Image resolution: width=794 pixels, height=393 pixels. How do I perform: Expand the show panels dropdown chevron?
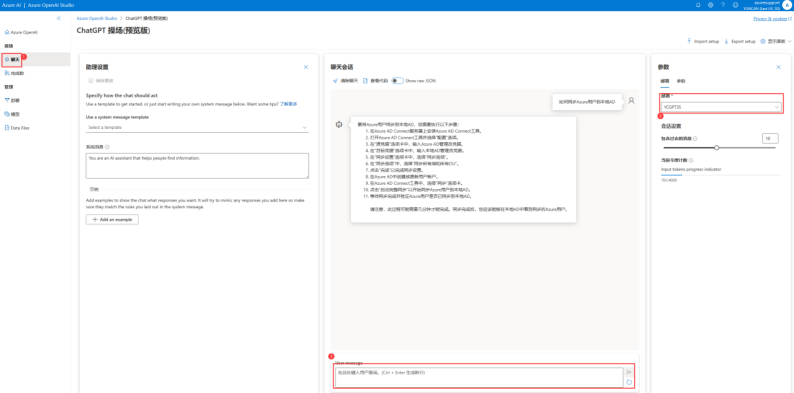click(x=789, y=42)
